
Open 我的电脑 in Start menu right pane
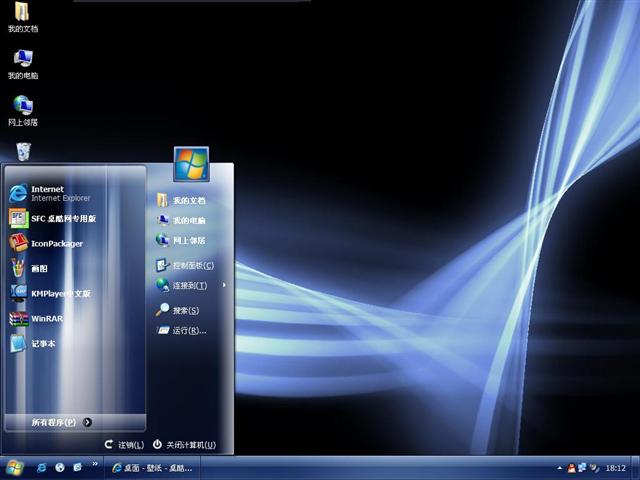point(190,220)
